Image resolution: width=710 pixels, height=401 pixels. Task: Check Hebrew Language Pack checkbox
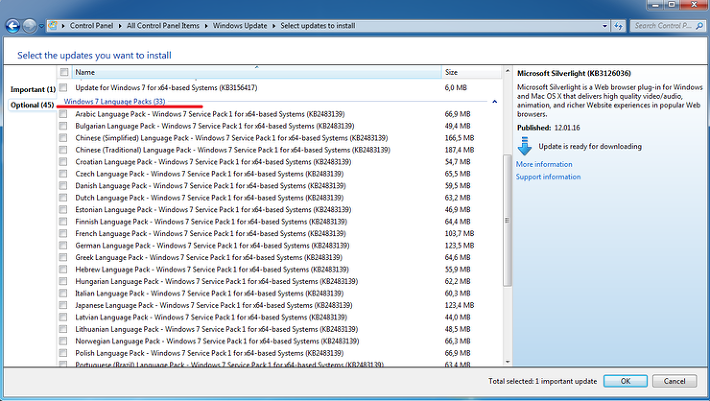63,269
